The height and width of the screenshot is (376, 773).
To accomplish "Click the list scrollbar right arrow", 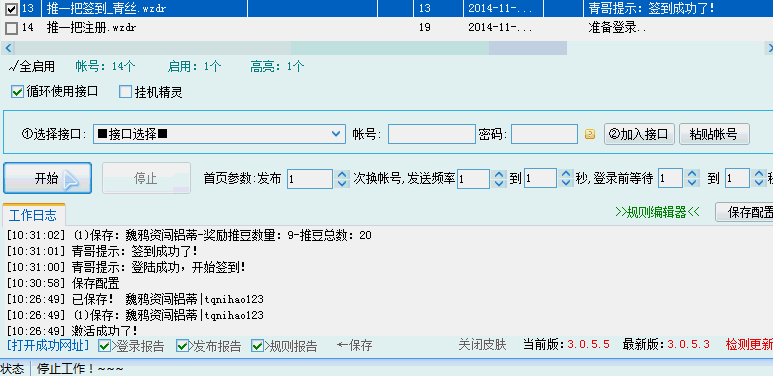I will pos(769,48).
